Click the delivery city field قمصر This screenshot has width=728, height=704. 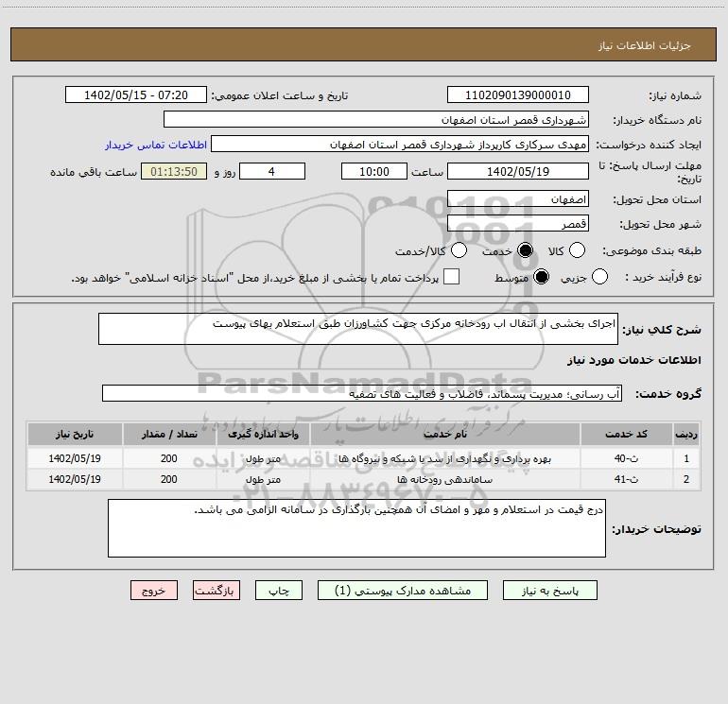518,223
